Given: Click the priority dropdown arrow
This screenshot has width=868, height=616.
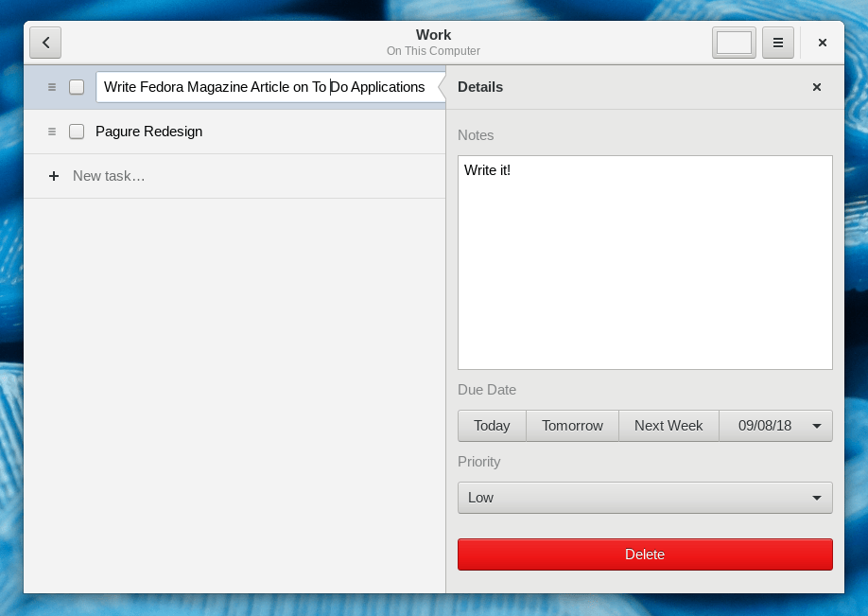Looking at the screenshot, I should point(817,498).
